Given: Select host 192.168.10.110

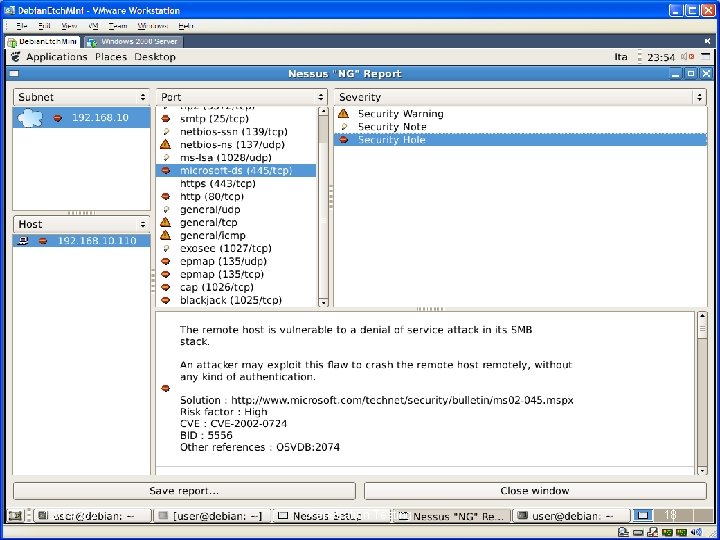Looking at the screenshot, I should click(x=81, y=241).
